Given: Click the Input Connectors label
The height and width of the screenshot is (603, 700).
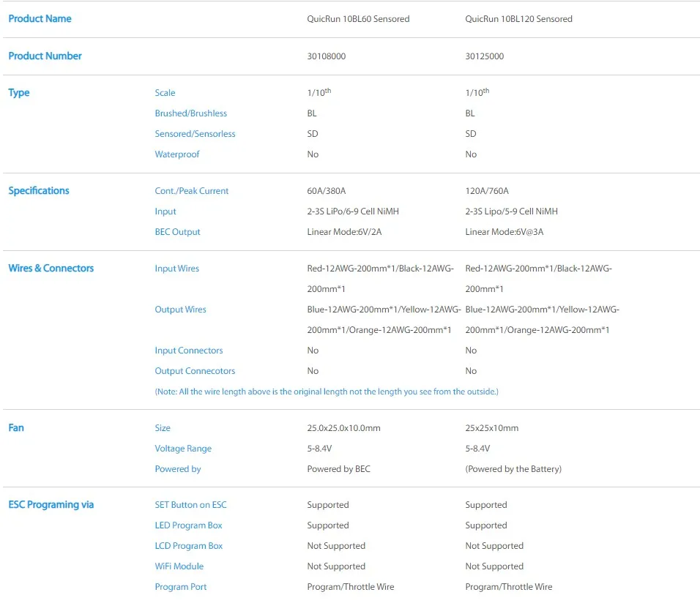Looking at the screenshot, I should tap(188, 351).
